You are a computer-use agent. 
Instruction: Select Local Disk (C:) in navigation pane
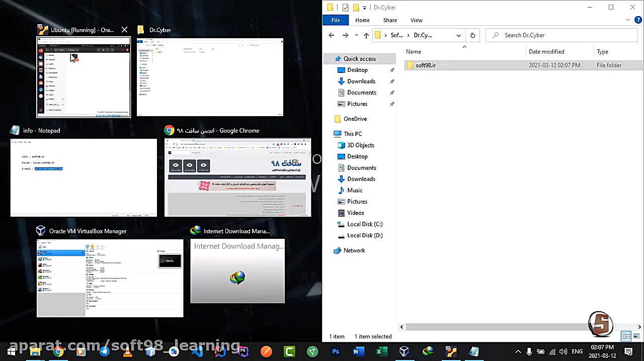tap(364, 224)
